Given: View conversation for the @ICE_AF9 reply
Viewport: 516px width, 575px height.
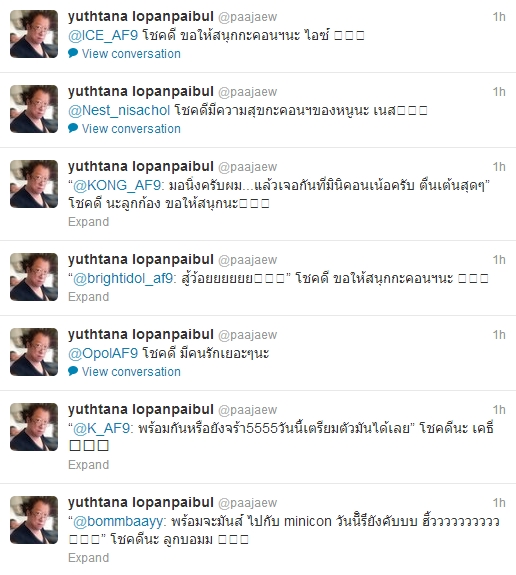Looking at the screenshot, I should point(131,54).
